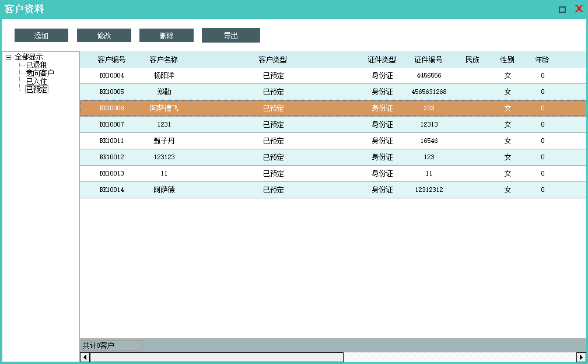This screenshot has width=588, height=364.
Task: Click the 导出 (Export) button
Action: click(230, 36)
